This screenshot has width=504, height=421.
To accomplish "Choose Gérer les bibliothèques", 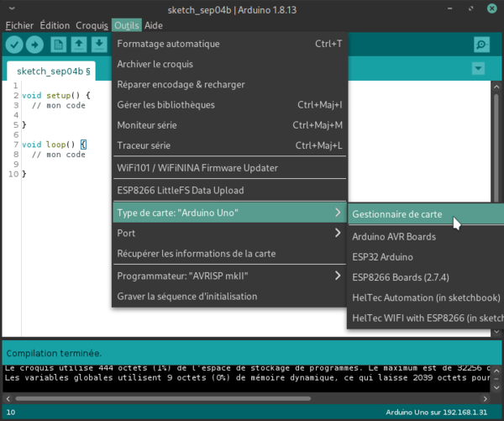I will point(229,104).
